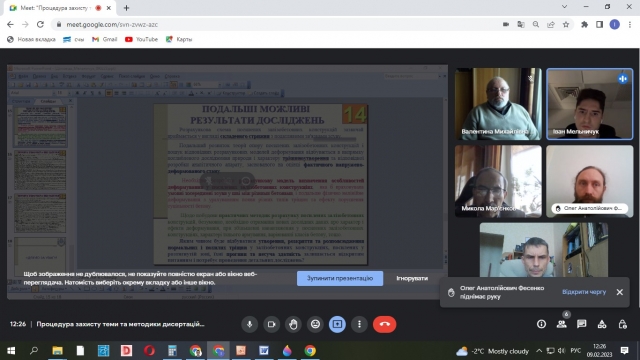Open Opera browser from taskbar

tap(149, 351)
